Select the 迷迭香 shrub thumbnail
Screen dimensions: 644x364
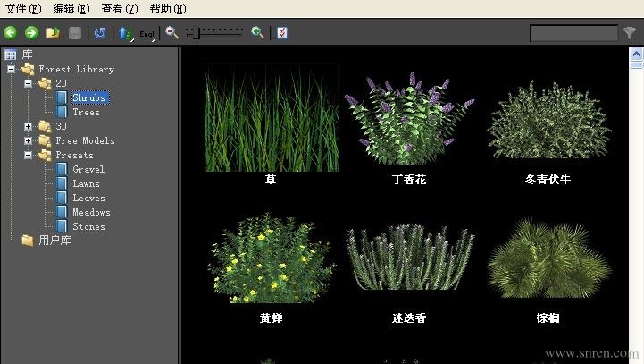pos(409,257)
